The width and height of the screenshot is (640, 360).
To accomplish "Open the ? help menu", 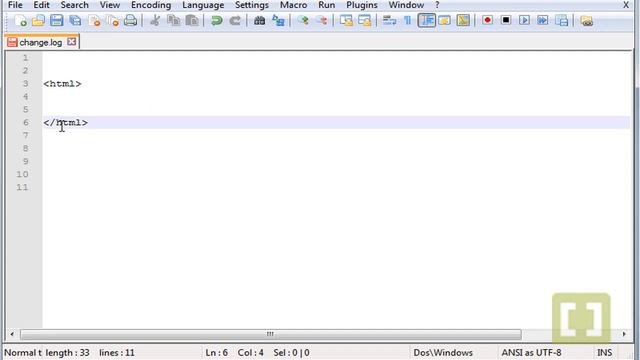I will 437,5.
